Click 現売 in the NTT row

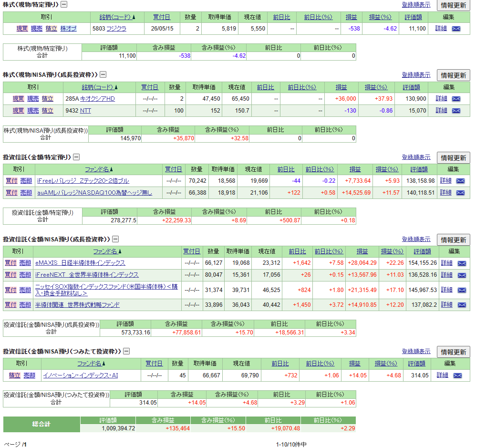coord(33,111)
